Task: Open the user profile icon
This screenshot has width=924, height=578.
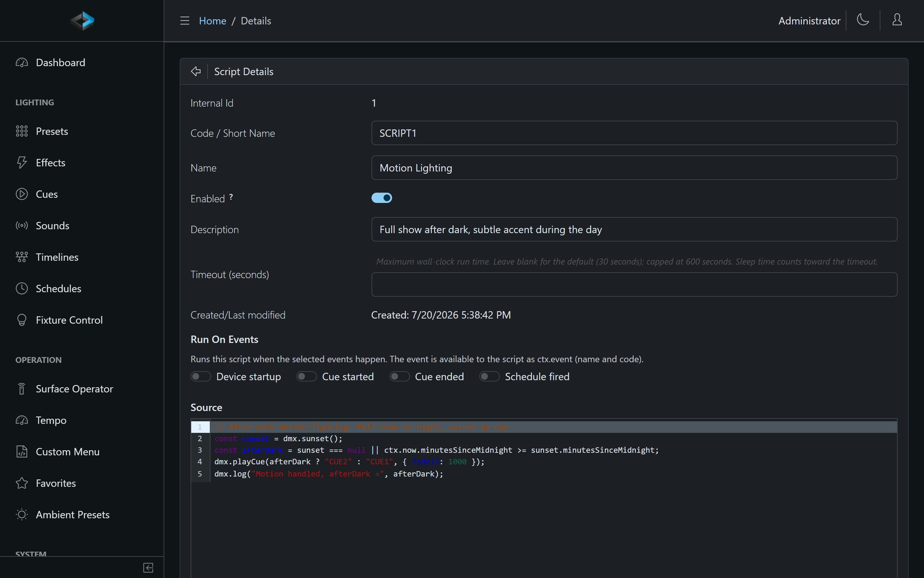Action: pyautogui.click(x=897, y=20)
